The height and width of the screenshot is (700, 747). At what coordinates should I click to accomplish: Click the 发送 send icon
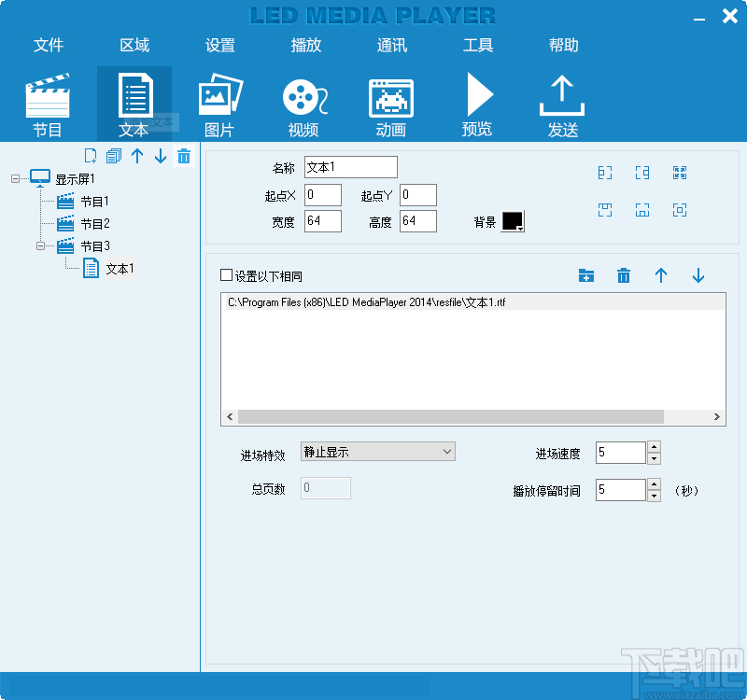562,103
